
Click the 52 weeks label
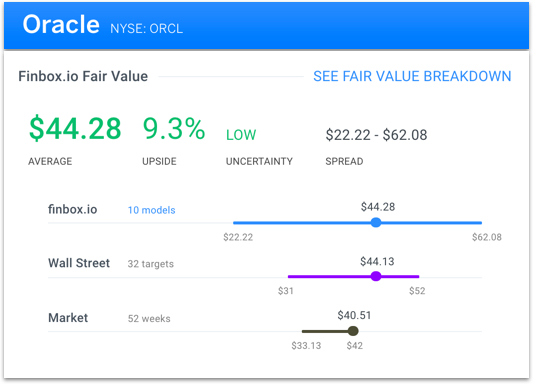(x=149, y=319)
